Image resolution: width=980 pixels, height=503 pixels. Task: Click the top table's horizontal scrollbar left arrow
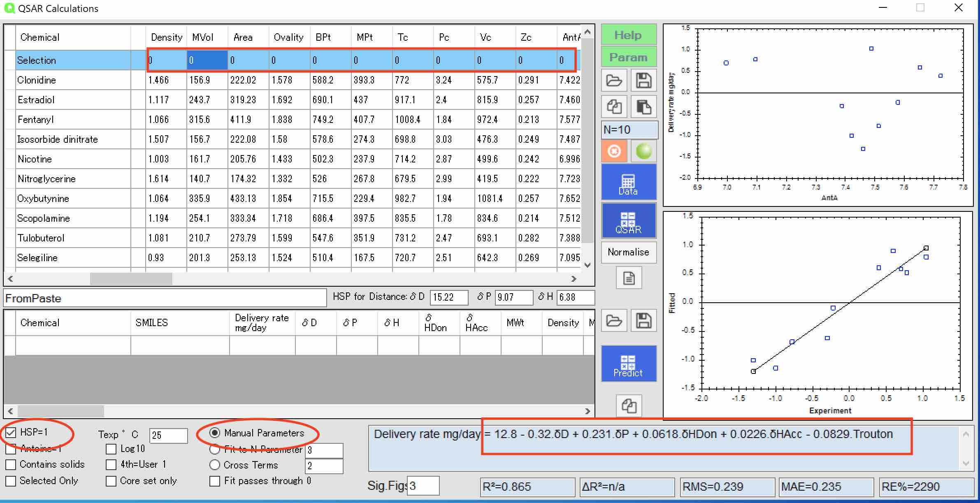pyautogui.click(x=10, y=279)
